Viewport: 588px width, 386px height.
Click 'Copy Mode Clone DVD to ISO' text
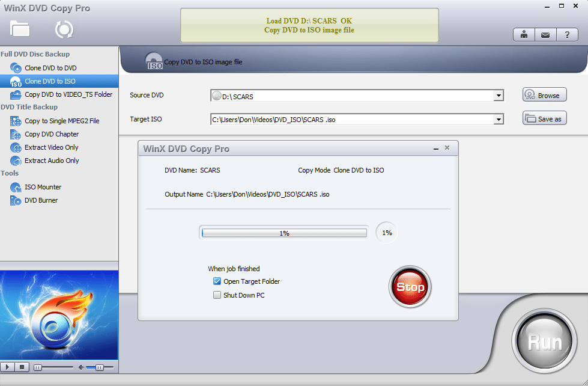point(341,170)
